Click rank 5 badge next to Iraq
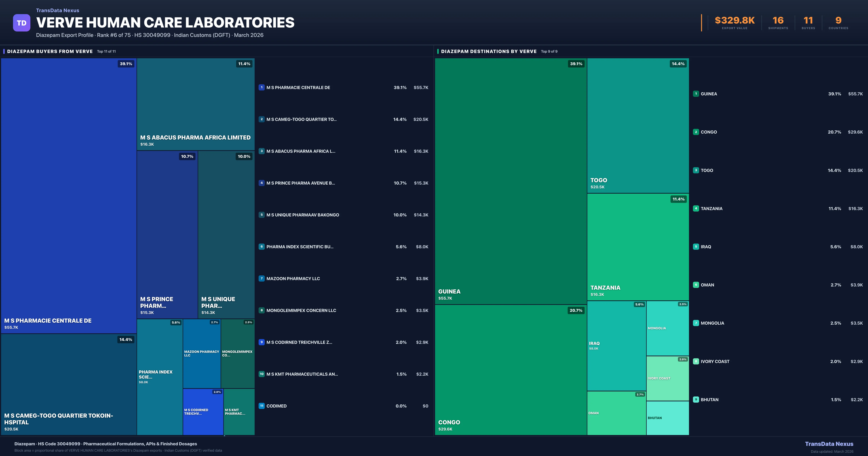This screenshot has height=456, width=868. (696, 247)
